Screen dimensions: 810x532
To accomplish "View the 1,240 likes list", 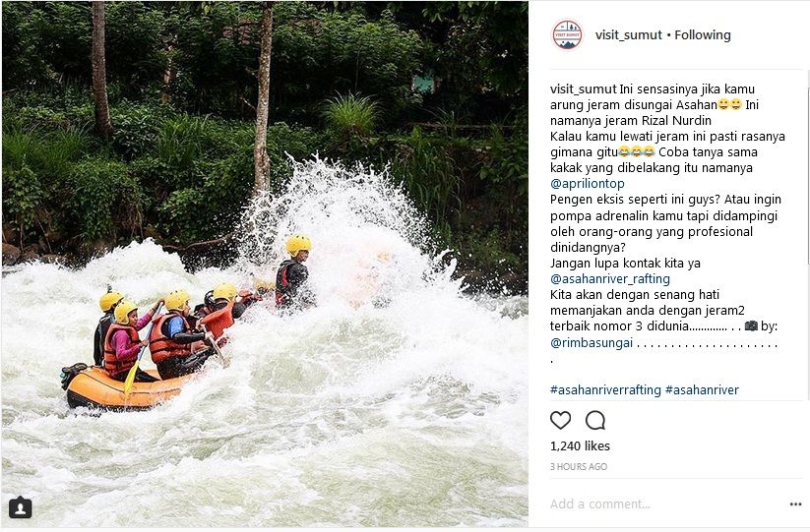I will (580, 445).
